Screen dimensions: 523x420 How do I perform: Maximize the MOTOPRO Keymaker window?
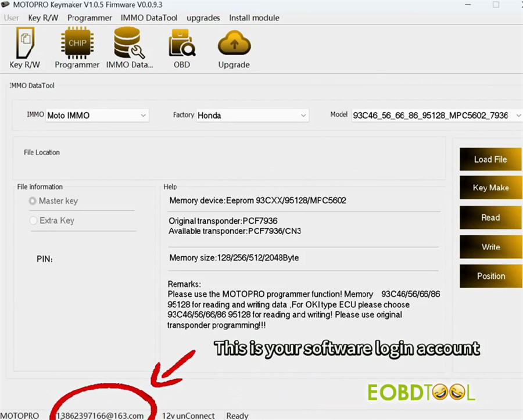click(x=496, y=5)
